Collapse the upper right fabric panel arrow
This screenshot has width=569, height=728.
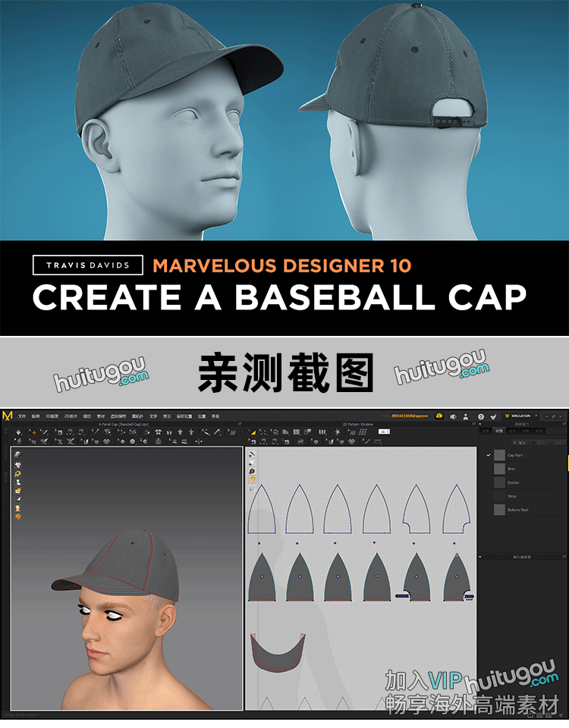[479, 423]
